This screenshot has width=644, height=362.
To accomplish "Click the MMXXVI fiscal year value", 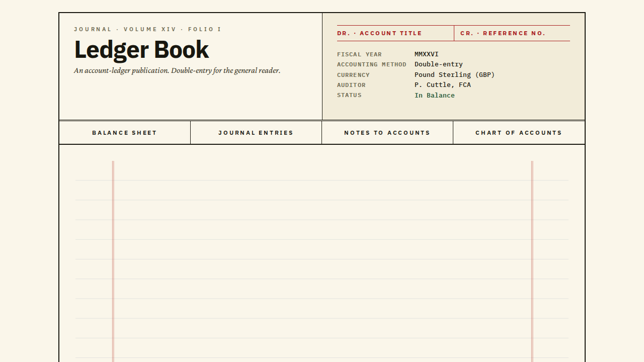I will pyautogui.click(x=427, y=54).
